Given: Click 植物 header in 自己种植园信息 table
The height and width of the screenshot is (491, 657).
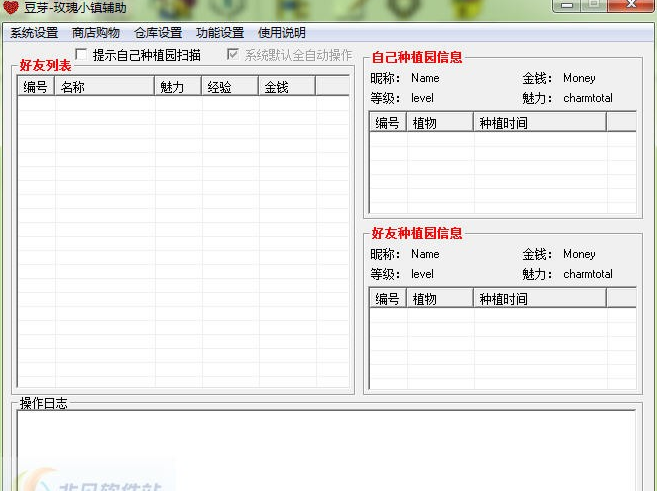Looking at the screenshot, I should (x=439, y=123).
